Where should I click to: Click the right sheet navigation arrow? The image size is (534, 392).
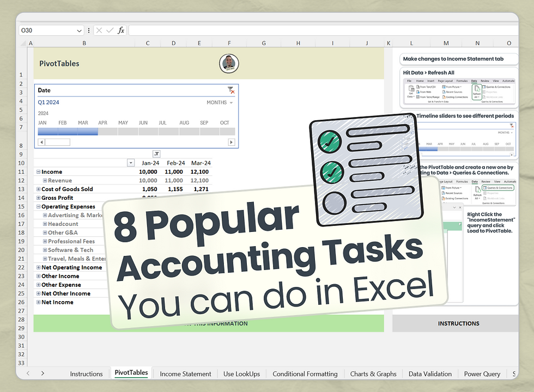[x=43, y=373]
